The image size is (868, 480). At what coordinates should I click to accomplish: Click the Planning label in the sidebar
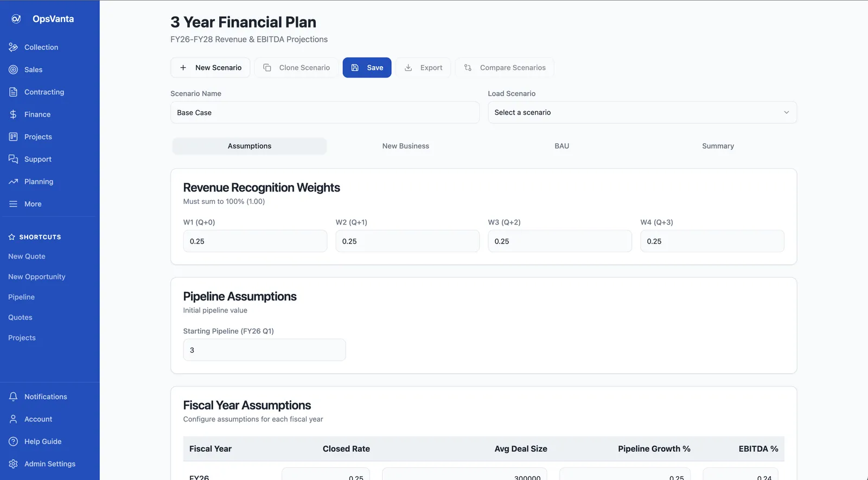click(39, 182)
